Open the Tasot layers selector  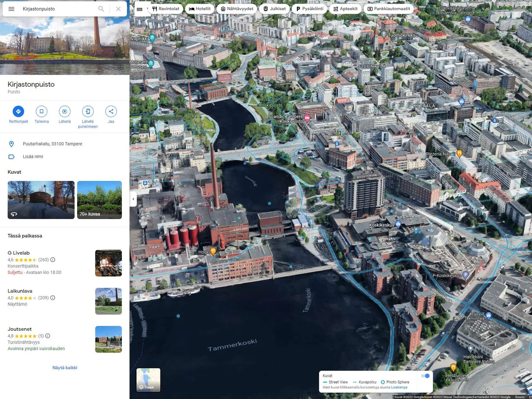[x=149, y=380]
